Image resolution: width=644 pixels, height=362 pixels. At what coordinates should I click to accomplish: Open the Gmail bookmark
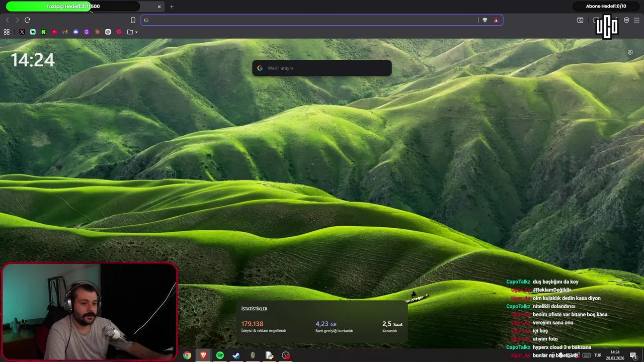click(x=65, y=32)
